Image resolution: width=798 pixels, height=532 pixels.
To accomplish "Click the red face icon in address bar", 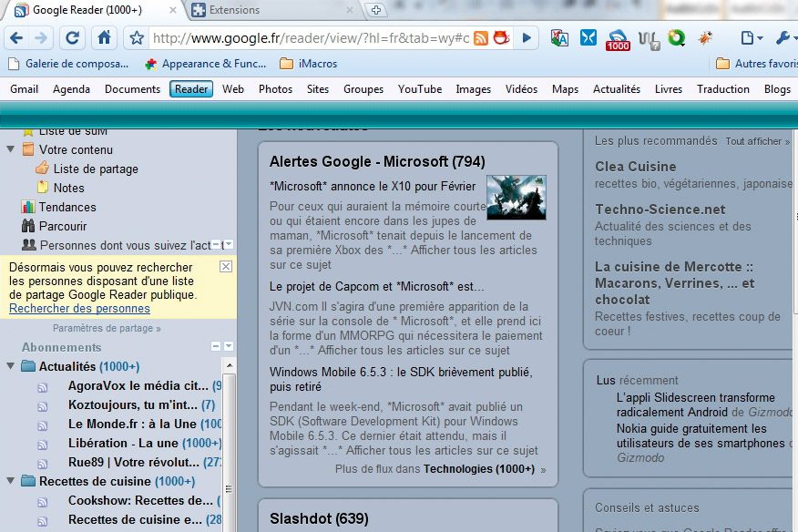I will 501,37.
